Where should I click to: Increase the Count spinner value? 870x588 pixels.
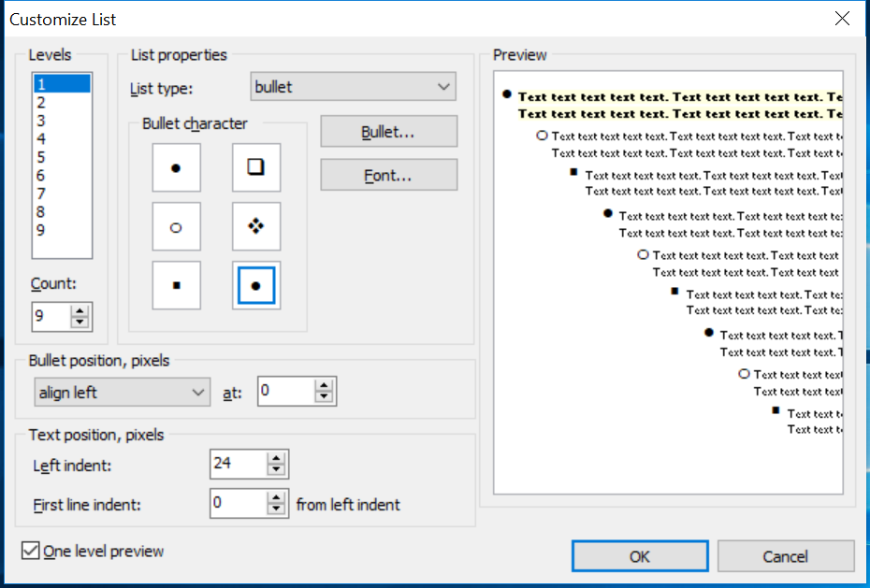(x=80, y=310)
